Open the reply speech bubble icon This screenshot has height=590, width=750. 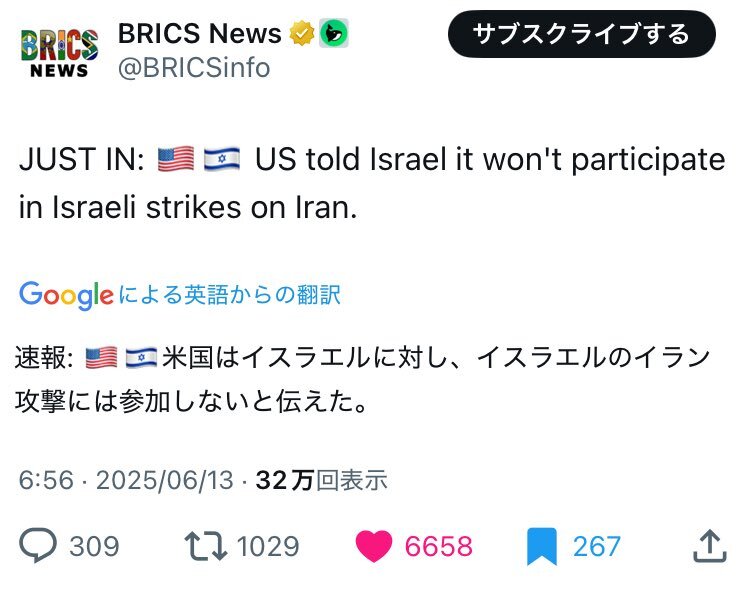[x=38, y=545]
